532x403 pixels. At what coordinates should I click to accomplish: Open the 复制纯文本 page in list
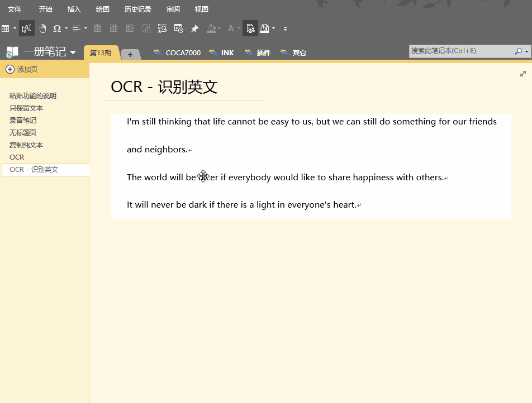click(x=26, y=145)
